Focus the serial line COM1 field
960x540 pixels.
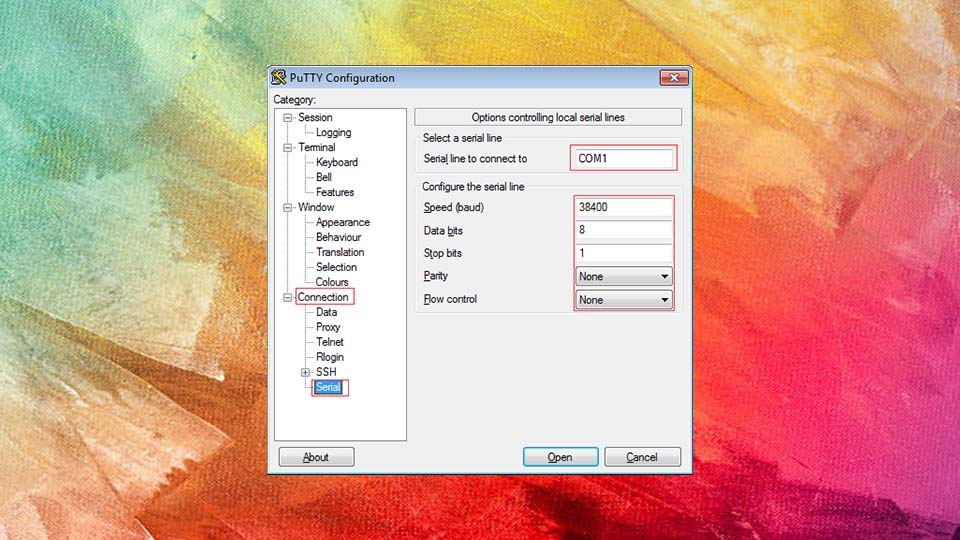(623, 159)
